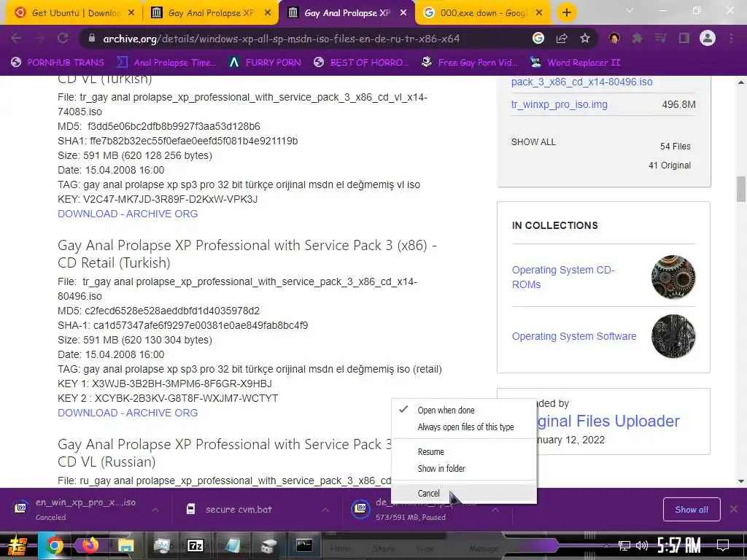Image resolution: width=747 pixels, height=560 pixels.
Task: Open the tab search chevron
Action: tap(630, 10)
